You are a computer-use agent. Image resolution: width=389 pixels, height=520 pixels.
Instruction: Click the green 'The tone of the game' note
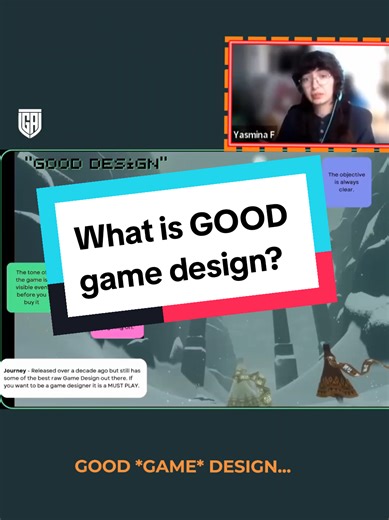tap(29, 287)
